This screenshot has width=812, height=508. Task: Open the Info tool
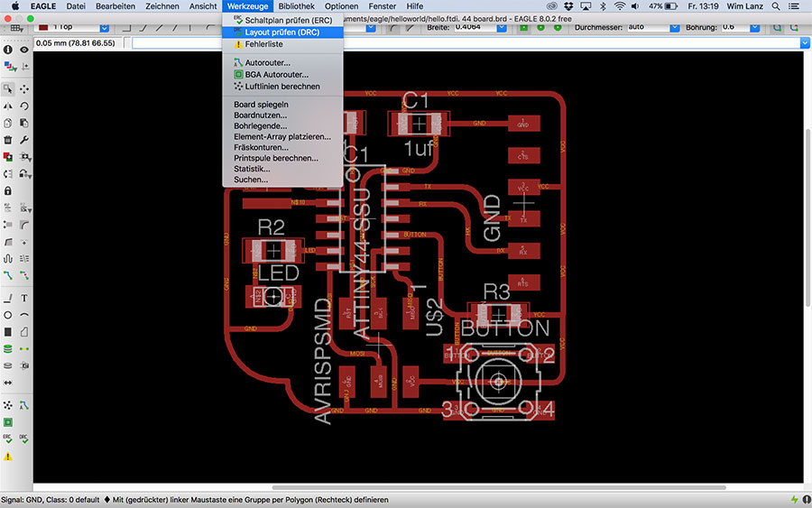[x=8, y=50]
